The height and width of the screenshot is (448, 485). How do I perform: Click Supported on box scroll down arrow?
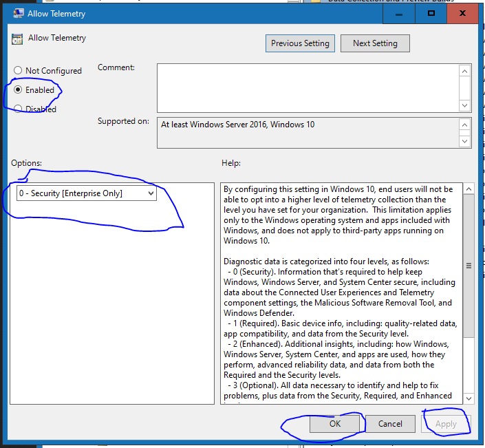pyautogui.click(x=464, y=141)
